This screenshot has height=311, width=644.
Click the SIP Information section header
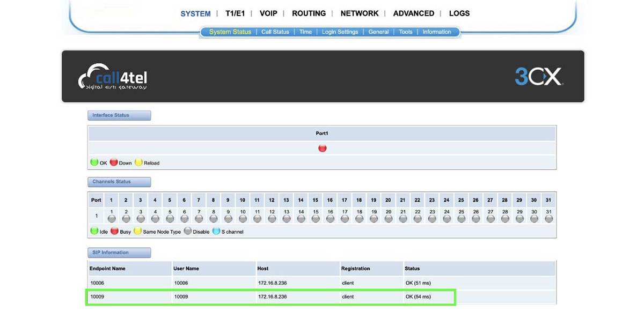pyautogui.click(x=119, y=253)
